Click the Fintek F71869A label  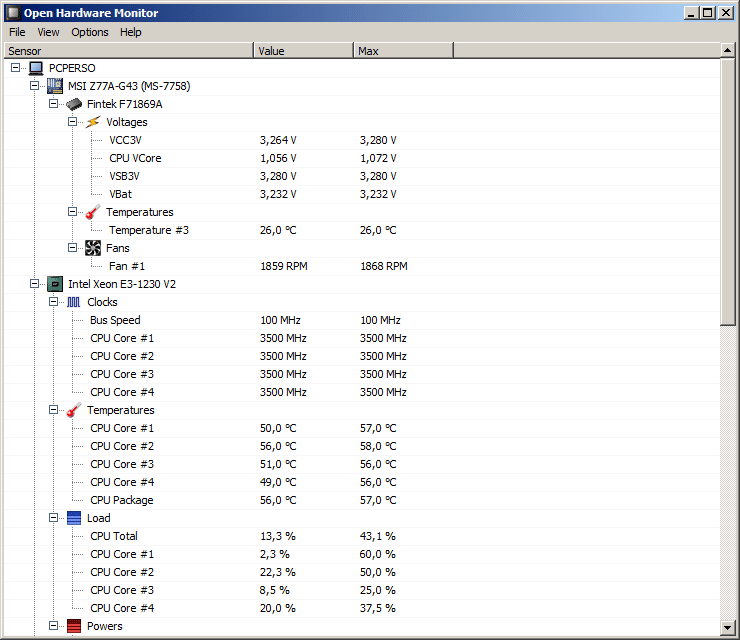(x=125, y=104)
